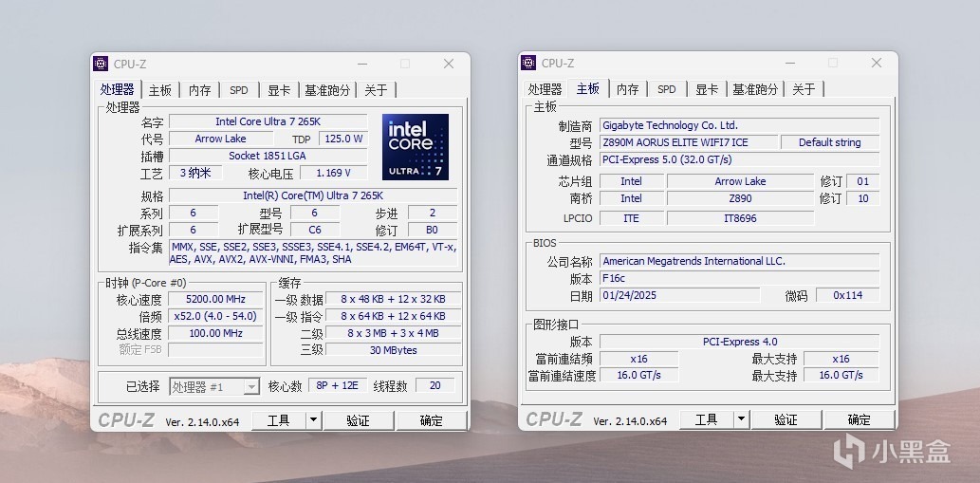The image size is (980, 483).
Task: Click 工具 button in right window
Action: (x=706, y=419)
